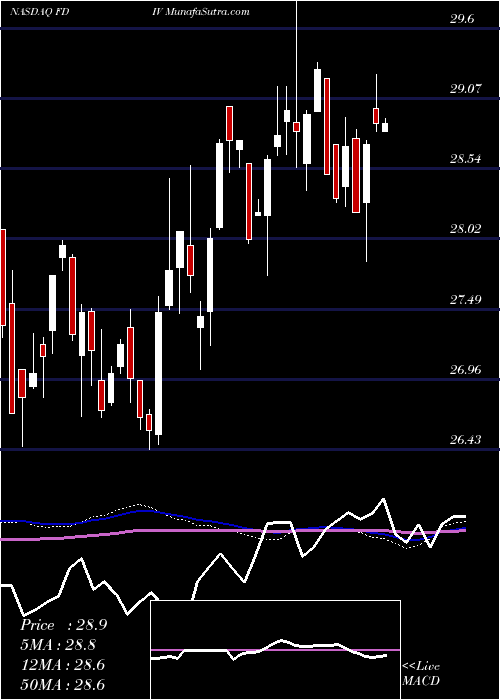The height and width of the screenshot is (700, 500).
Task: Click the 26.43 price axis label
Action: 467,440
